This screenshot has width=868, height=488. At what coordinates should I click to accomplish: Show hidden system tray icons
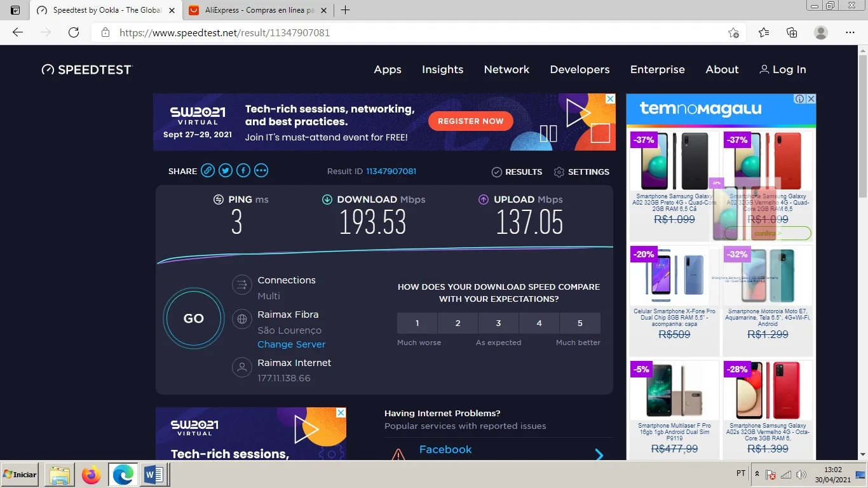(757, 474)
